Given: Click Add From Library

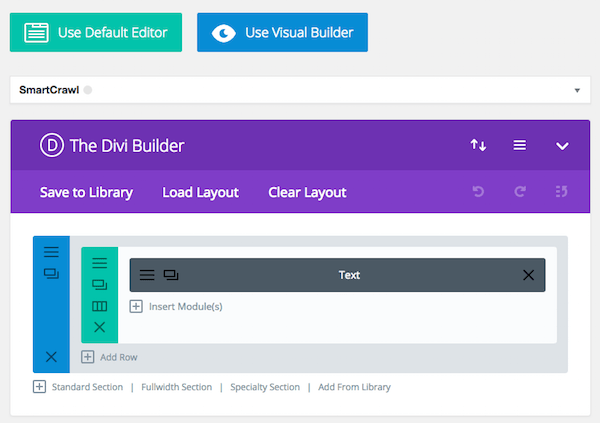Looking at the screenshot, I should point(354,387).
